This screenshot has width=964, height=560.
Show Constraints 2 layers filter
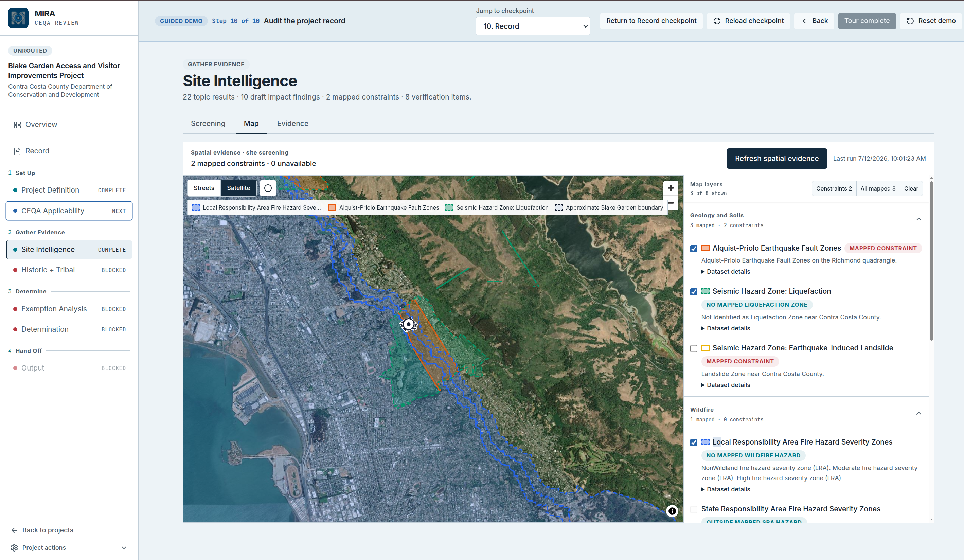tap(834, 188)
